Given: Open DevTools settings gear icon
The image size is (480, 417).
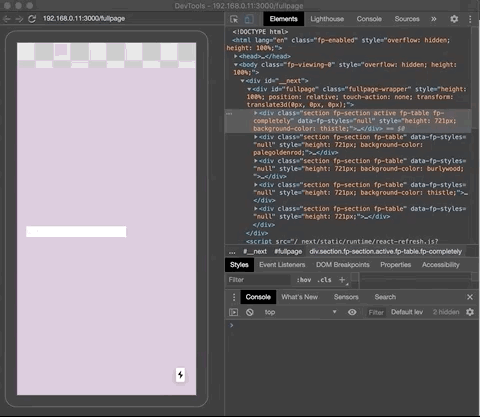Looking at the screenshot, I should [454, 19].
